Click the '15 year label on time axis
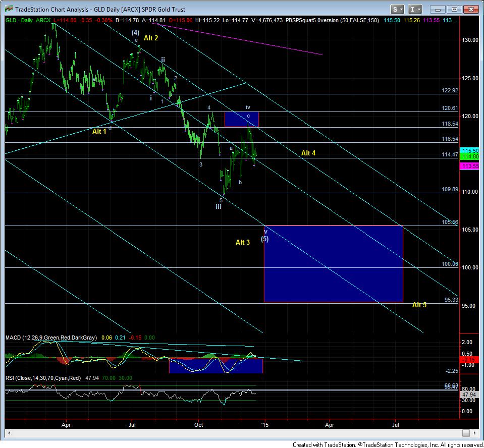 (x=264, y=425)
